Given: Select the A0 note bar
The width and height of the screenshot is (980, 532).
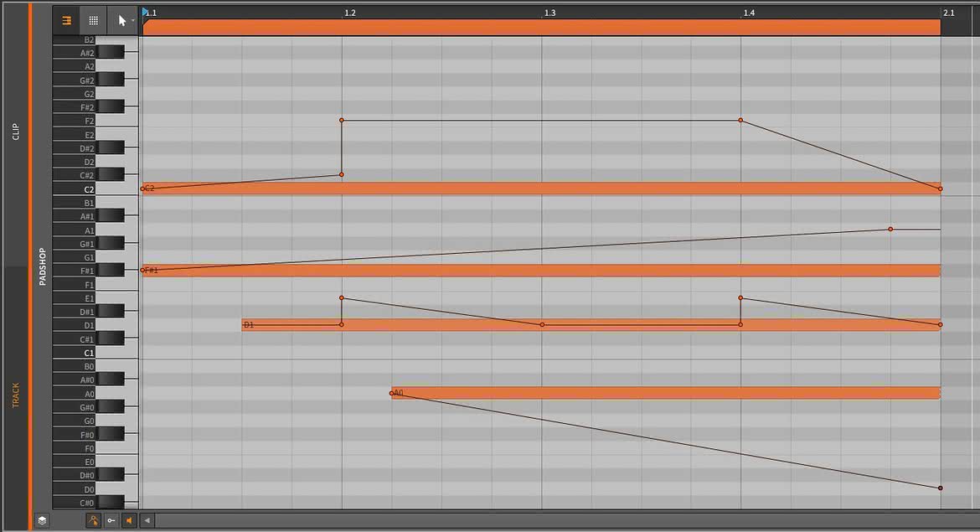Looking at the screenshot, I should (666, 393).
